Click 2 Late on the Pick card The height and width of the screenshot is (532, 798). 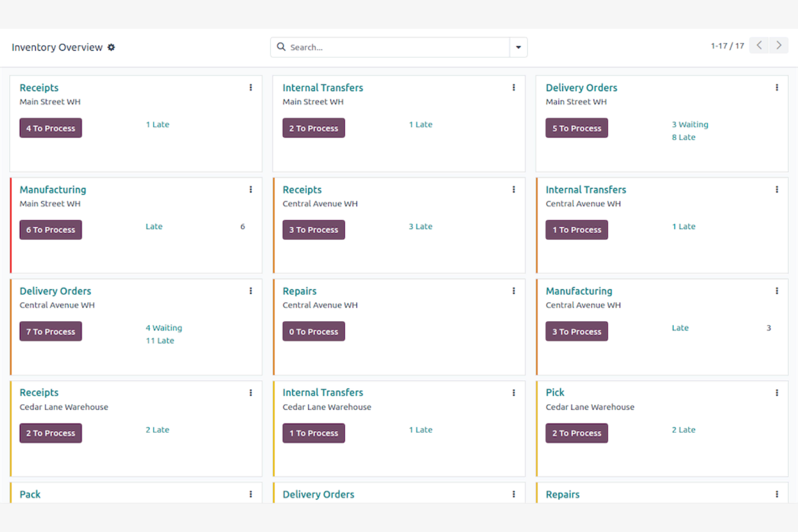tap(684, 430)
